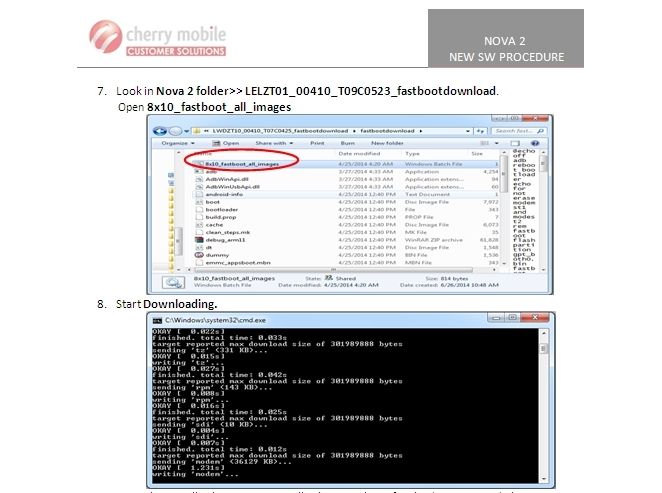662x493 pixels.
Task: Click the dt disc image icon
Action: click(x=199, y=247)
